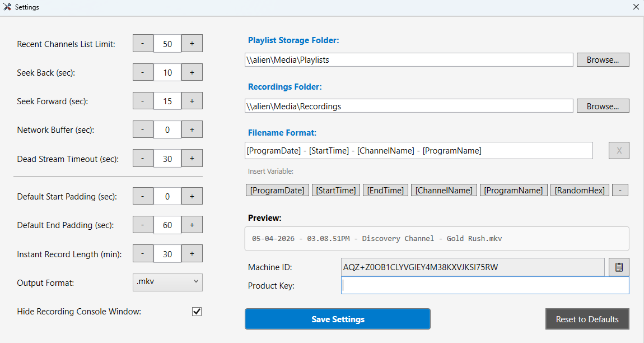Click the Playlist Storage Folder heading
The height and width of the screenshot is (343, 644).
point(293,40)
